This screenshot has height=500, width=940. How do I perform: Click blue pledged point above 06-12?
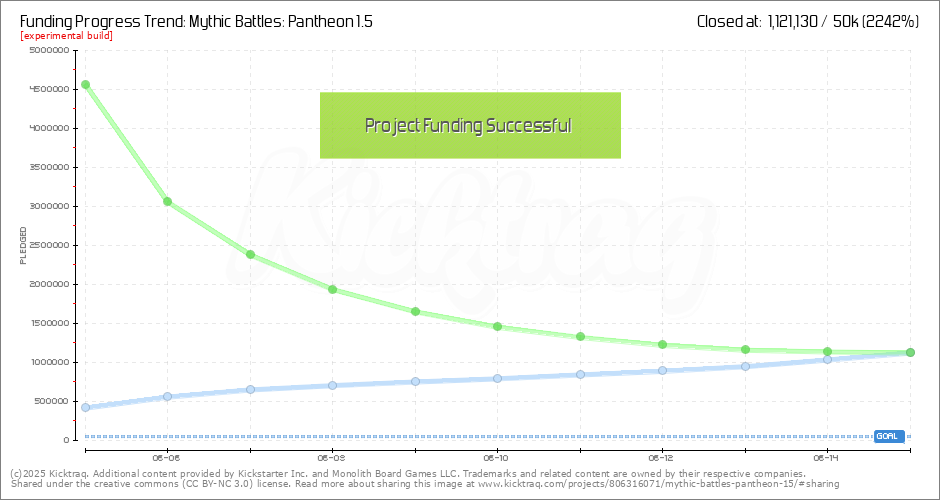[662, 370]
